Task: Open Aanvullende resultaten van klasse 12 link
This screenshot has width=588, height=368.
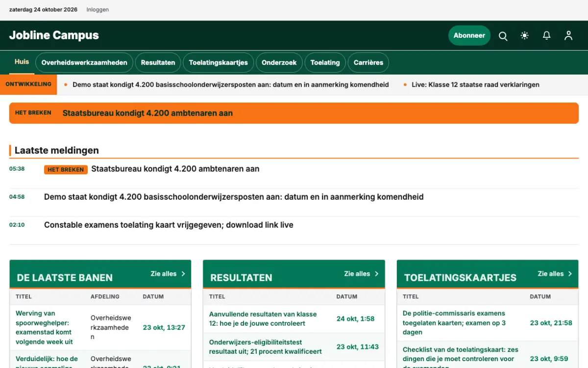Action: [x=263, y=318]
